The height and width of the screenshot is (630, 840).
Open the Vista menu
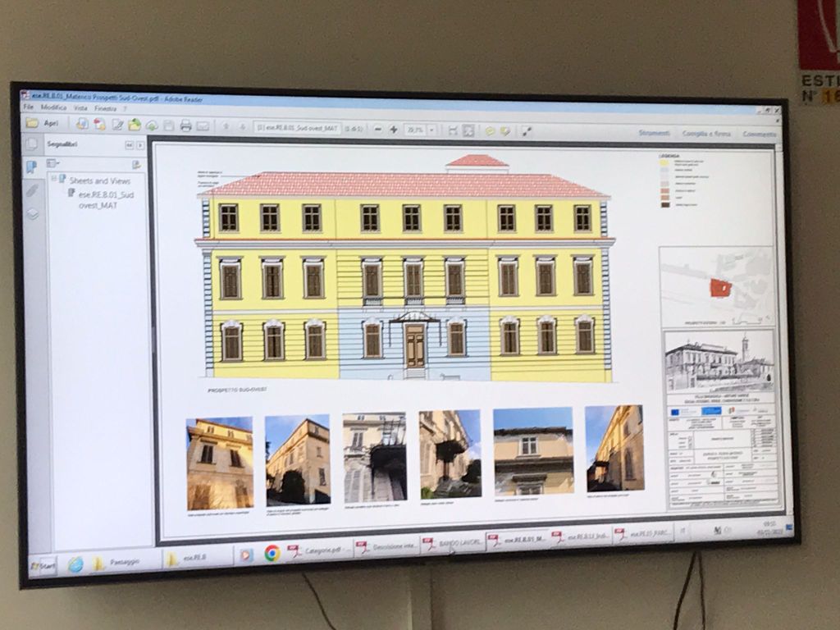point(80,107)
